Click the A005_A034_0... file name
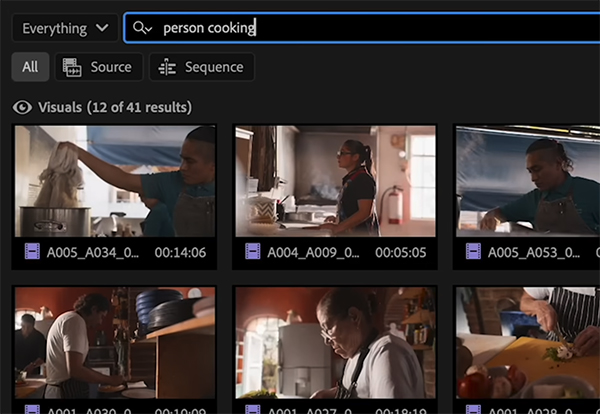 93,253
